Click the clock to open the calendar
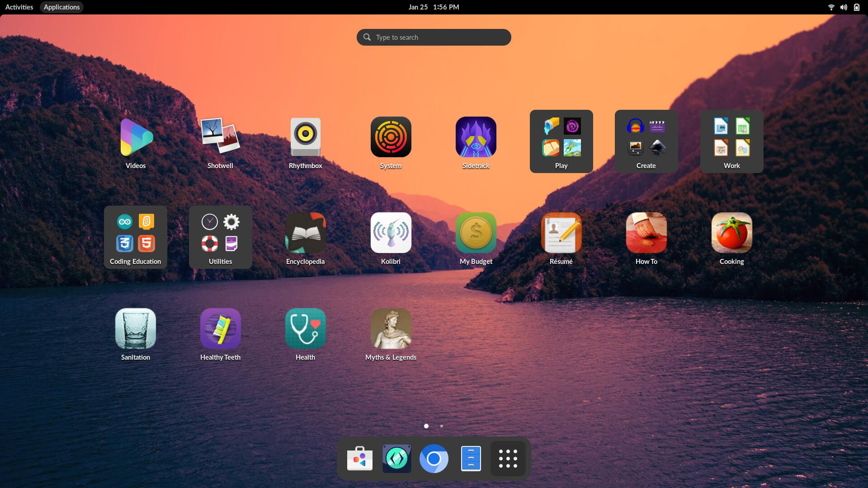This screenshot has width=868, height=488. click(433, 7)
